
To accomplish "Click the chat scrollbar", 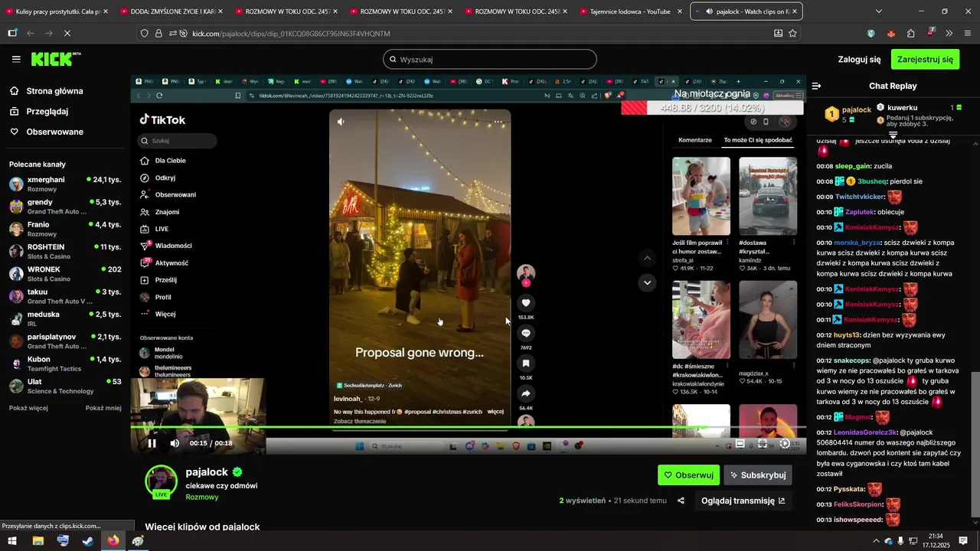I will [x=975, y=444].
